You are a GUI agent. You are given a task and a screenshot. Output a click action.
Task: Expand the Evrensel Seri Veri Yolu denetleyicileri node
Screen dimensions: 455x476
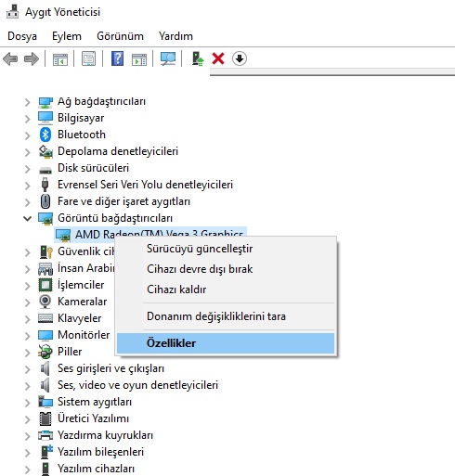[x=27, y=186]
